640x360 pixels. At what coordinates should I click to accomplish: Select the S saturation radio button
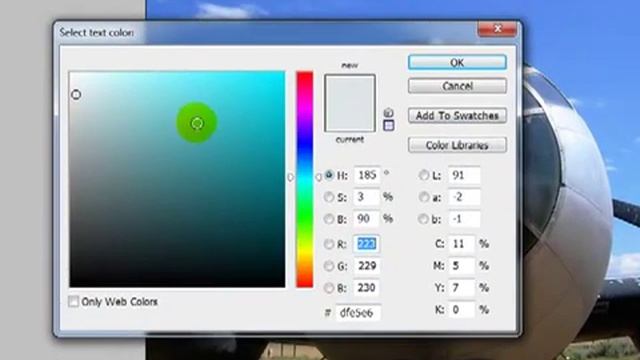(x=329, y=197)
